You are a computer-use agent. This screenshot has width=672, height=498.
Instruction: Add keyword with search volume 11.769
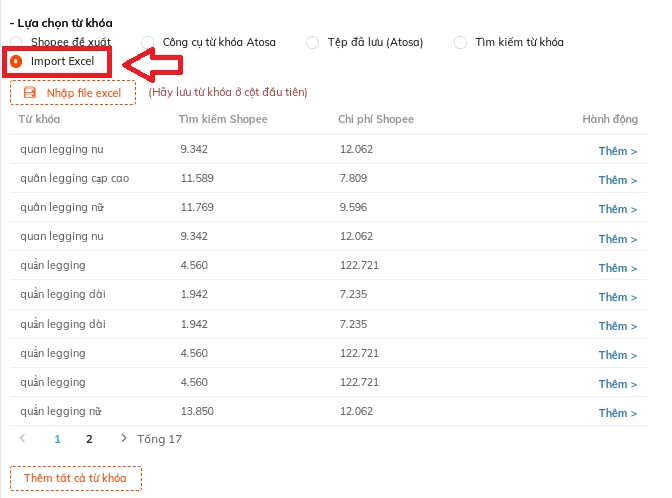click(617, 210)
